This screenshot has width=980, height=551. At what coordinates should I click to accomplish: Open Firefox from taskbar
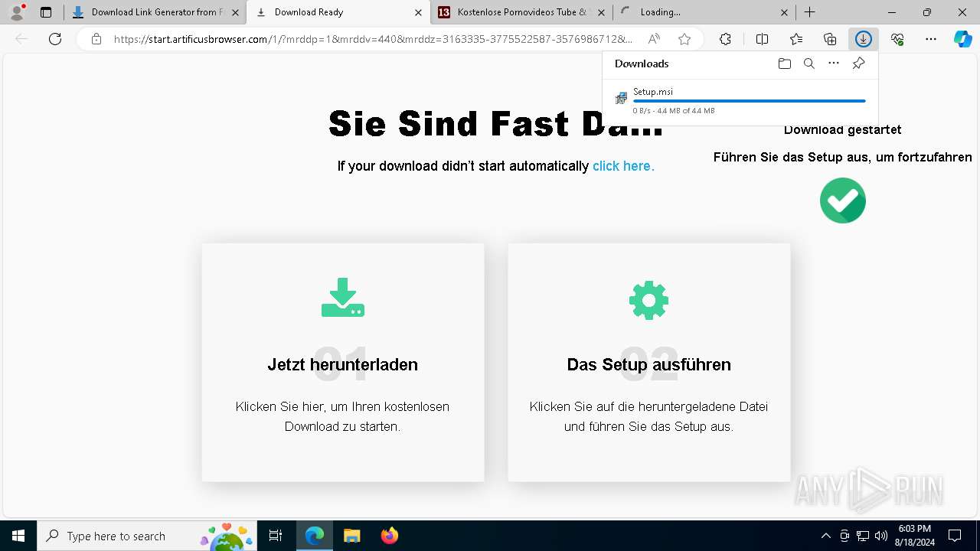[x=389, y=536]
